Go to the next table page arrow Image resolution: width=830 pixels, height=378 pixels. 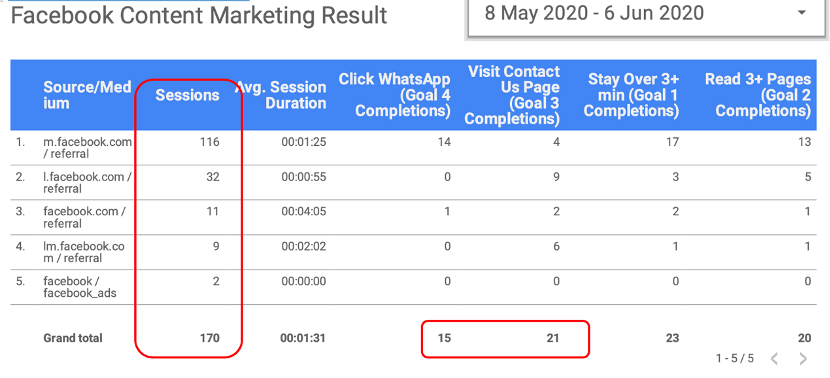point(803,359)
